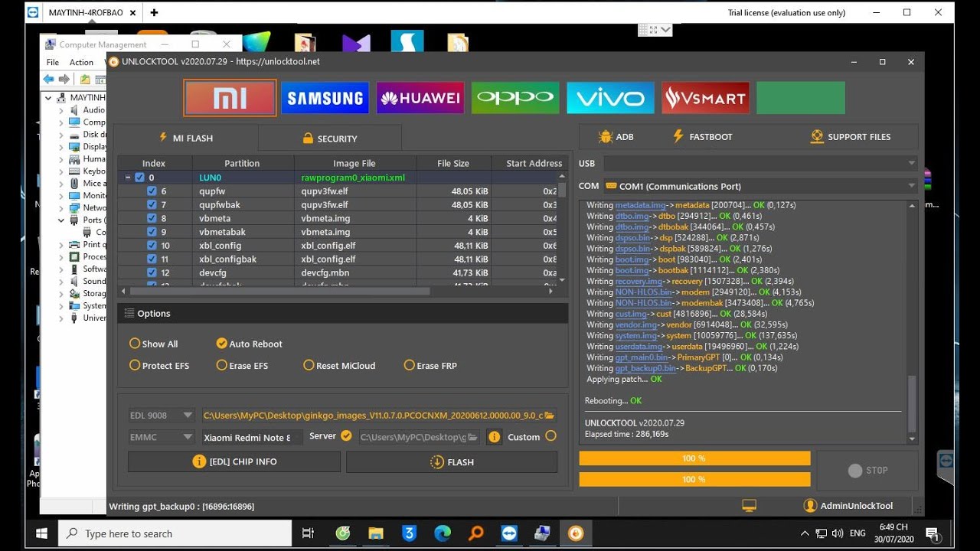Click system.img link in the log
The width and height of the screenshot is (980, 551).
636,336
